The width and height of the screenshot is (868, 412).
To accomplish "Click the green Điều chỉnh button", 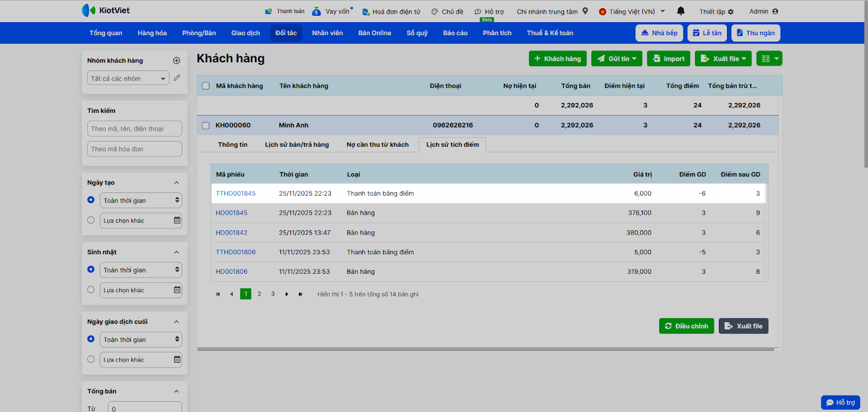I will pos(686,326).
